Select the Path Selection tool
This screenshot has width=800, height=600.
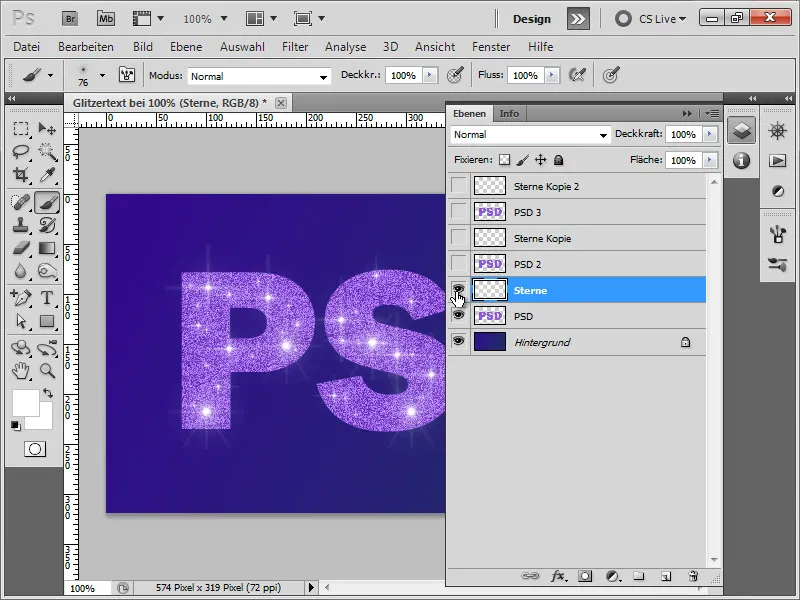click(x=21, y=321)
